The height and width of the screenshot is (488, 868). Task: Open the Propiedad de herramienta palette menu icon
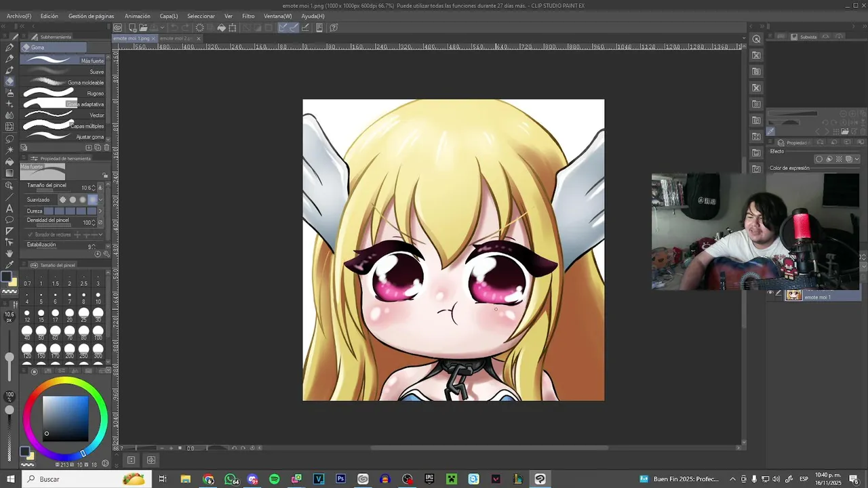(x=24, y=158)
